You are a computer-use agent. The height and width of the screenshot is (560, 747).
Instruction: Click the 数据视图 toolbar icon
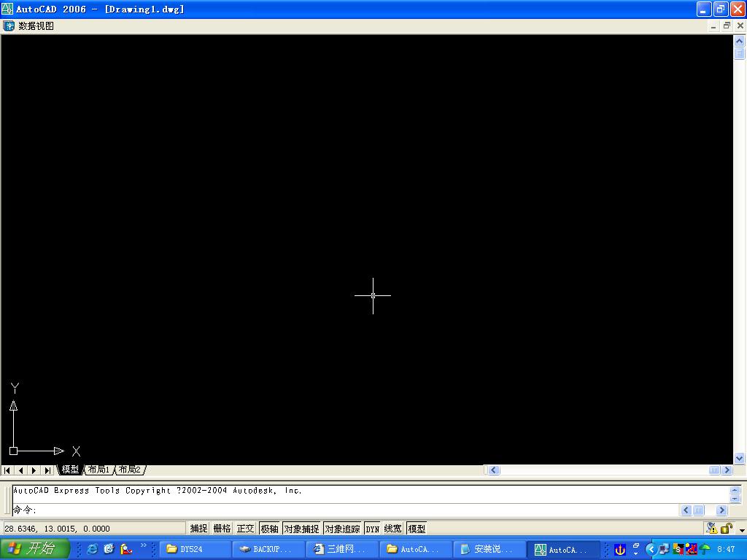(x=9, y=26)
